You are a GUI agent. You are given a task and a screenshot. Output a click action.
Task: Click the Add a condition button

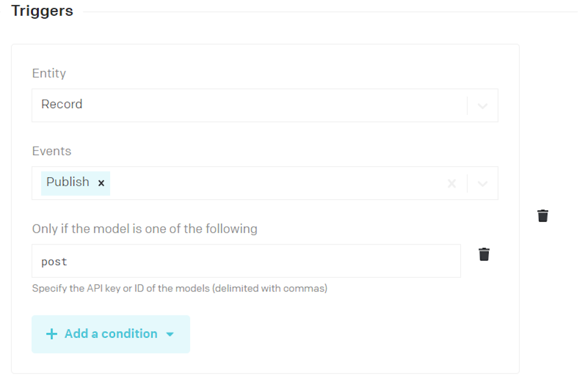point(111,334)
